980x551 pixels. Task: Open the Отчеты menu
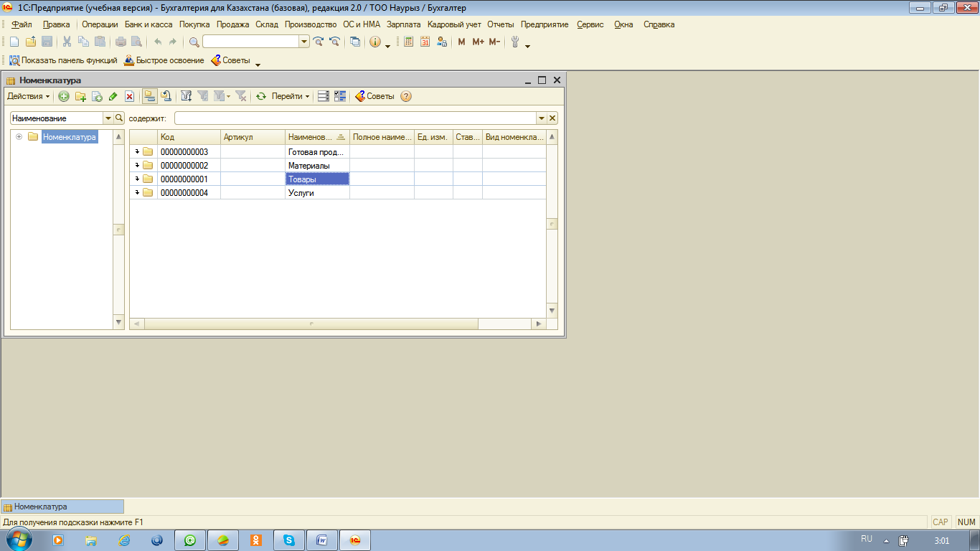click(501, 24)
